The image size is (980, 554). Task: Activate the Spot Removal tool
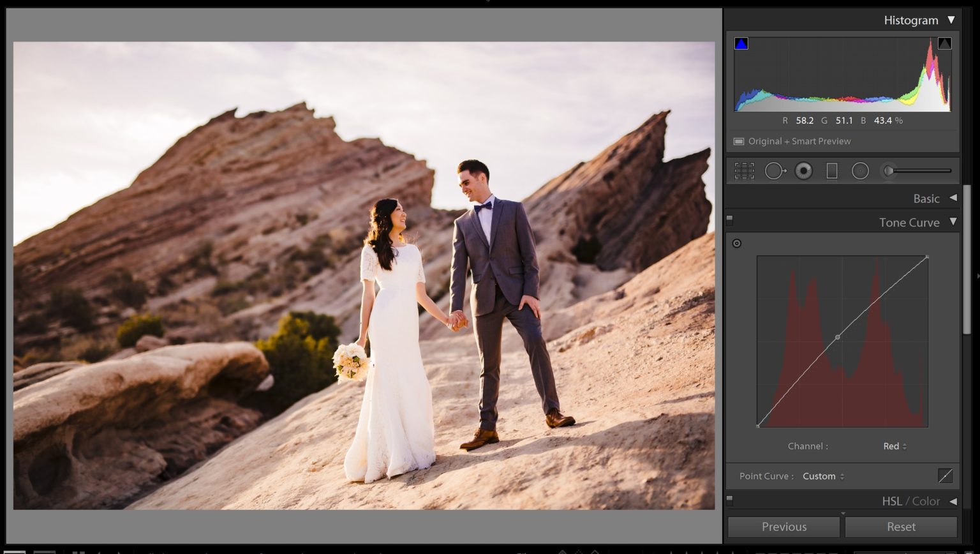coord(775,170)
